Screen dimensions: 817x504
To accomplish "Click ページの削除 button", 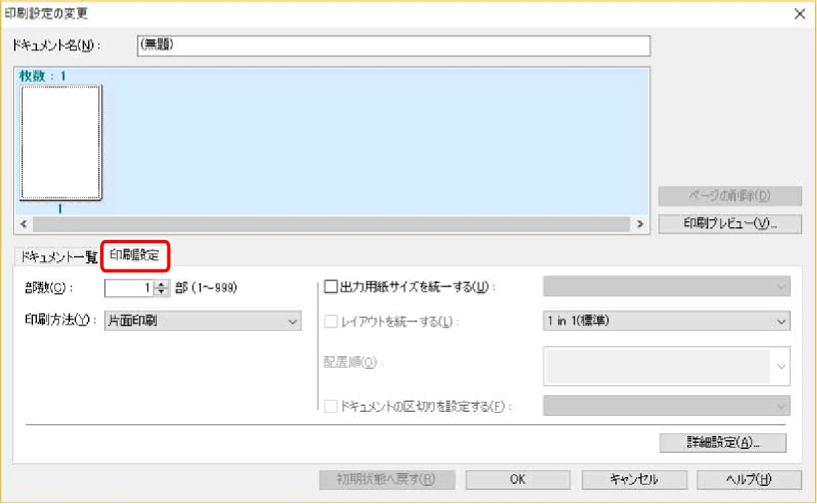I will point(730,196).
